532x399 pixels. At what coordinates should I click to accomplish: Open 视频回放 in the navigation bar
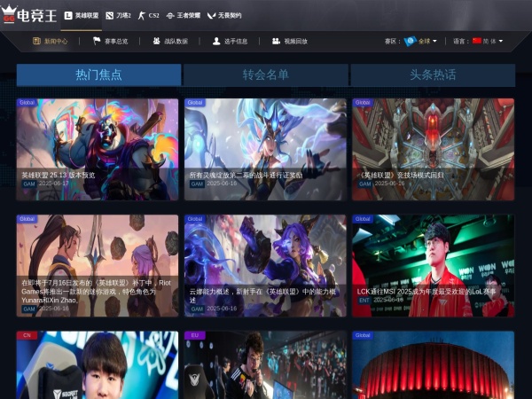click(x=277, y=41)
